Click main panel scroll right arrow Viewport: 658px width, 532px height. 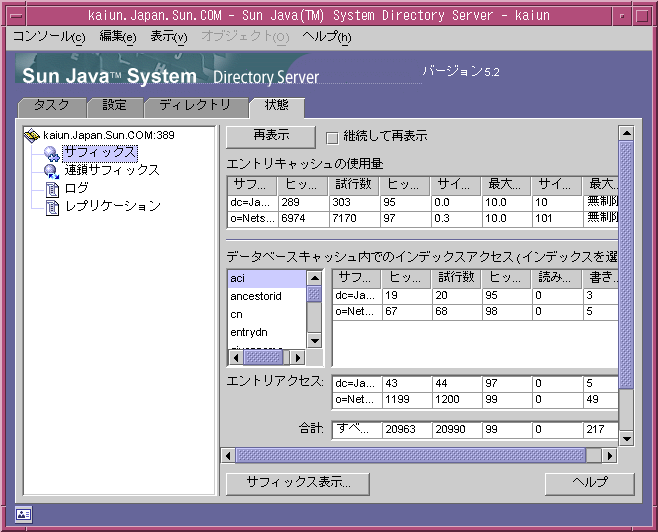point(610,456)
